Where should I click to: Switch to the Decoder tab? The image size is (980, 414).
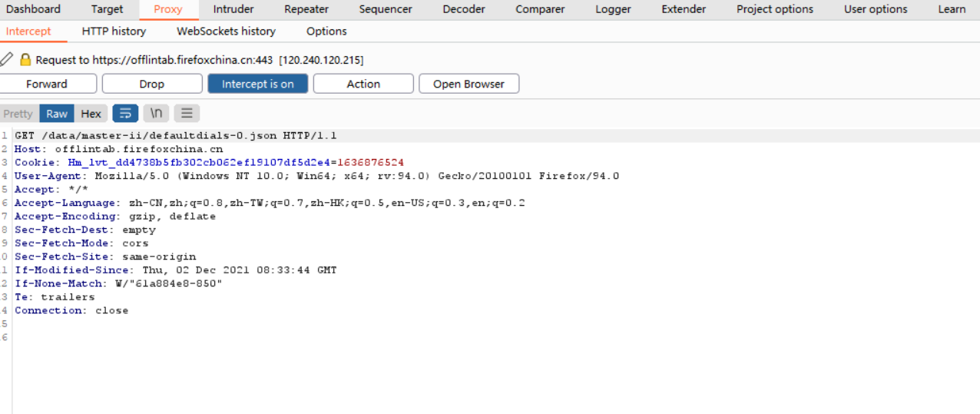[x=464, y=9]
